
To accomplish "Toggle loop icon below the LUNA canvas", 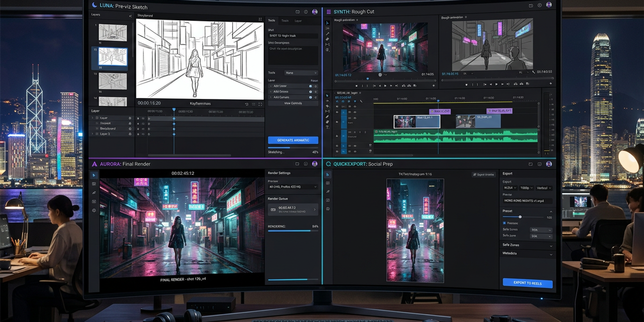I will (x=247, y=104).
